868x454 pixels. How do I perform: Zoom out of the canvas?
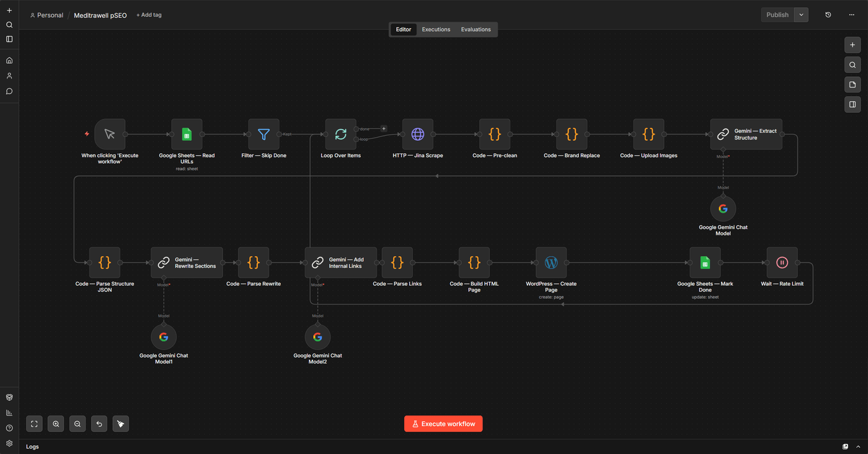[77, 424]
